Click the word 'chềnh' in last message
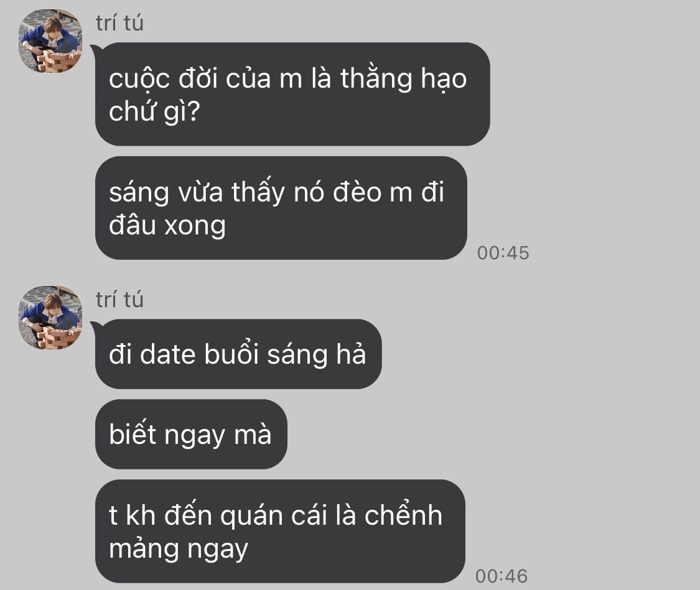 404,515
